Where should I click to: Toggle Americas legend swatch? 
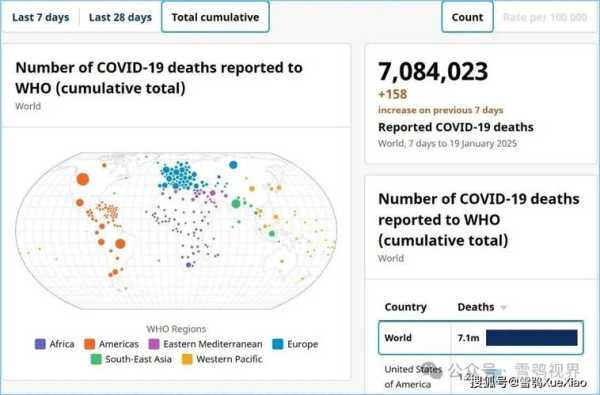pos(90,344)
